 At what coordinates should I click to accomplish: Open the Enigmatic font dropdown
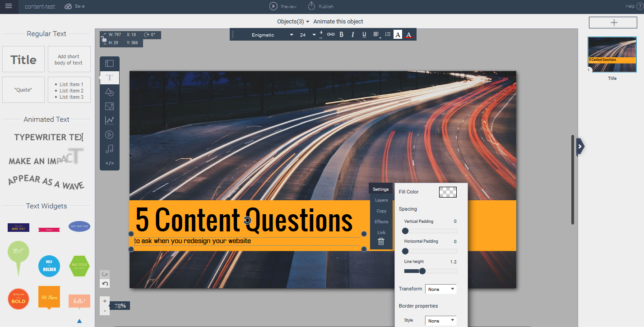tap(269, 34)
